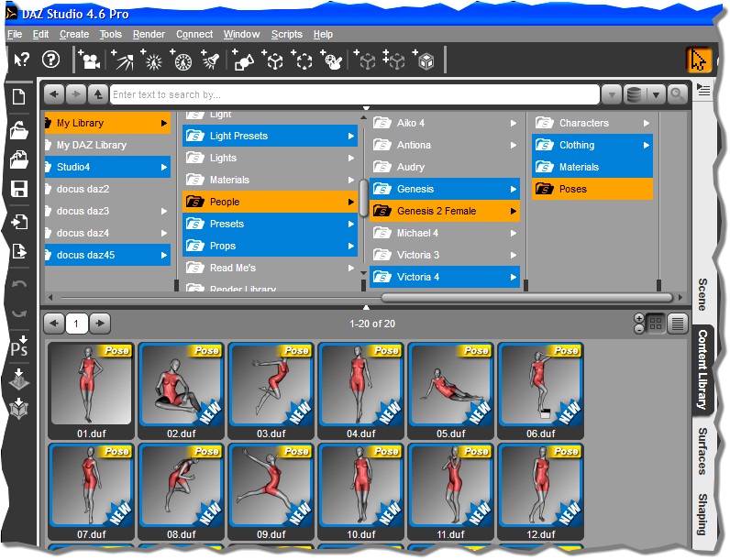Expand the Clothing folder arrow
Screen dimensions: 730x560
[647, 145]
